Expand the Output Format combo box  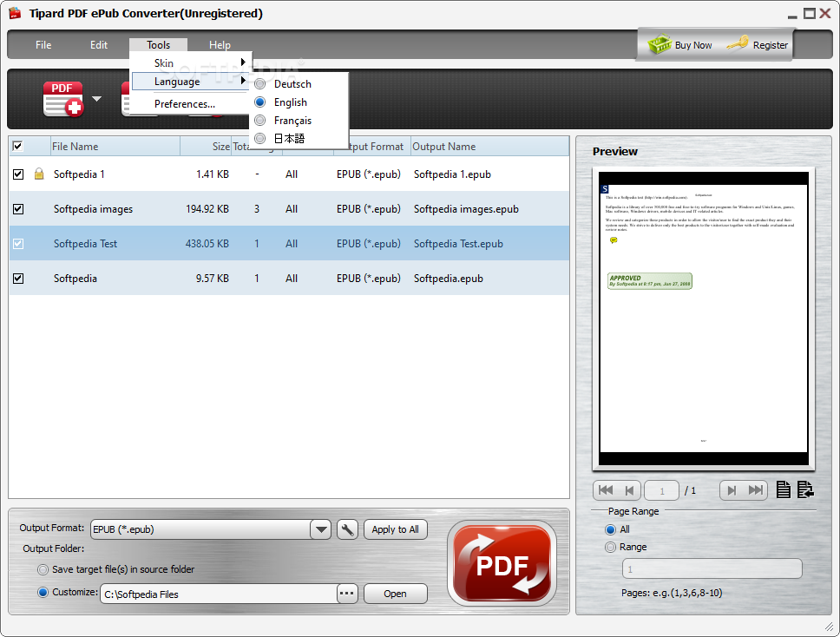click(x=321, y=530)
